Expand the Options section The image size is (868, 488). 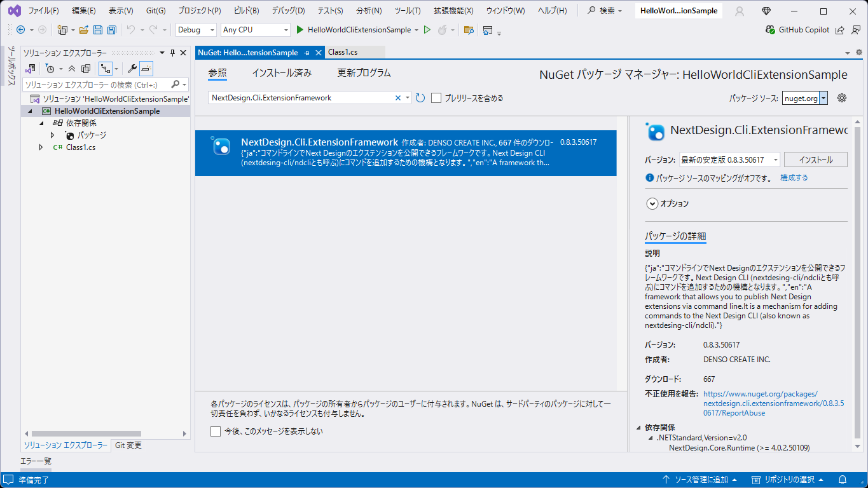tap(652, 204)
